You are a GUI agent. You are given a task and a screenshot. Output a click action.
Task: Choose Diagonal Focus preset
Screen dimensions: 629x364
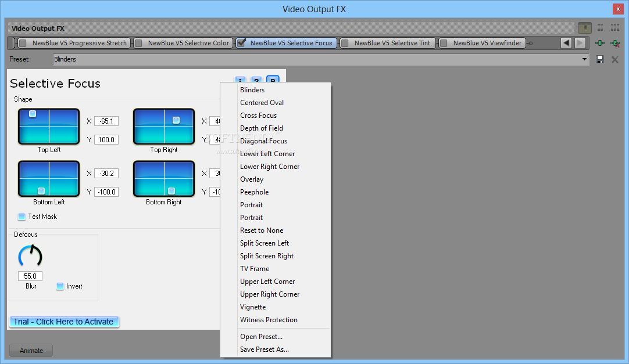click(x=276, y=141)
